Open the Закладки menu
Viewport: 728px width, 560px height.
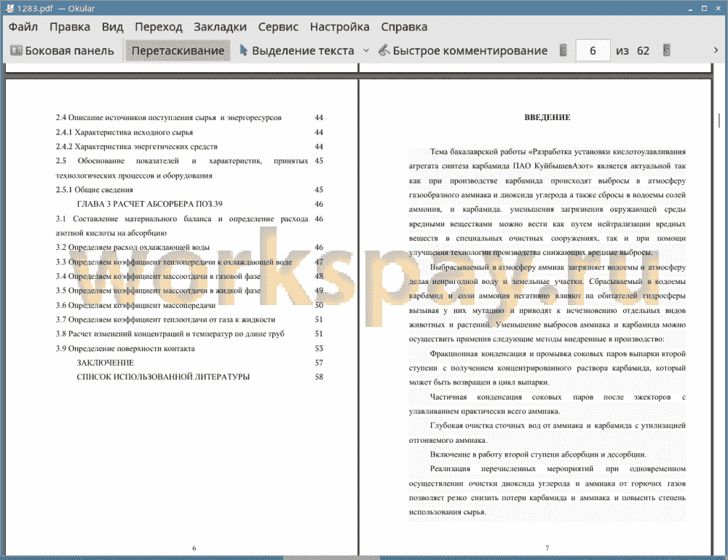click(220, 27)
